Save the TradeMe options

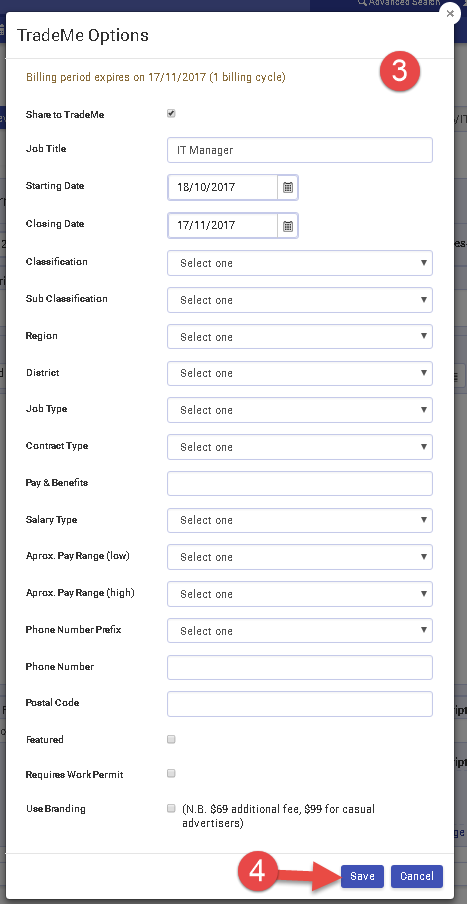tap(362, 876)
